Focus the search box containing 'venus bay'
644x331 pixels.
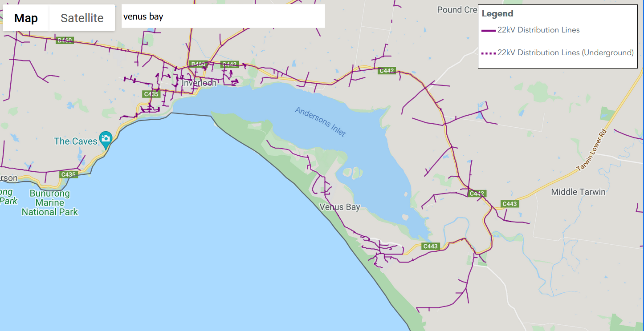(223, 17)
